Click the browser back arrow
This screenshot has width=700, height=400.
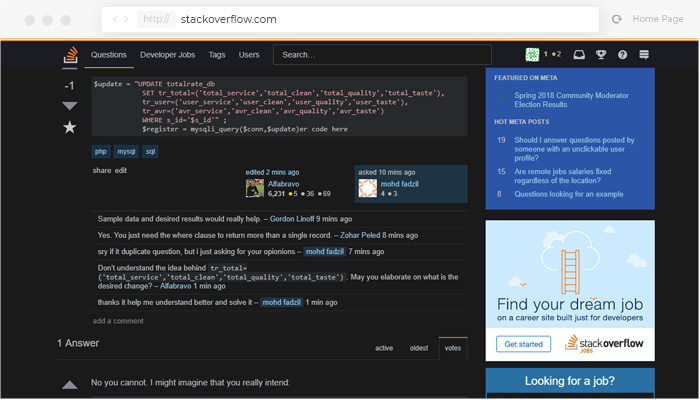115,19
